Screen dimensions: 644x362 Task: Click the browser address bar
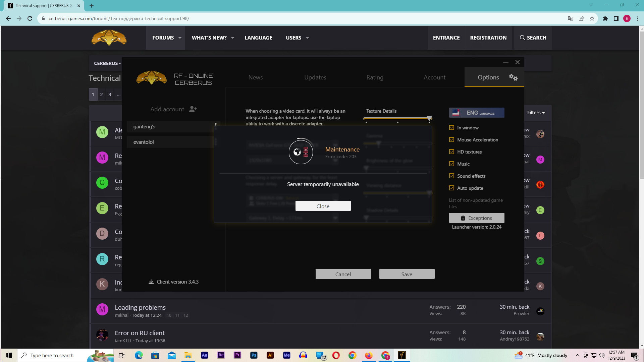(x=302, y=18)
